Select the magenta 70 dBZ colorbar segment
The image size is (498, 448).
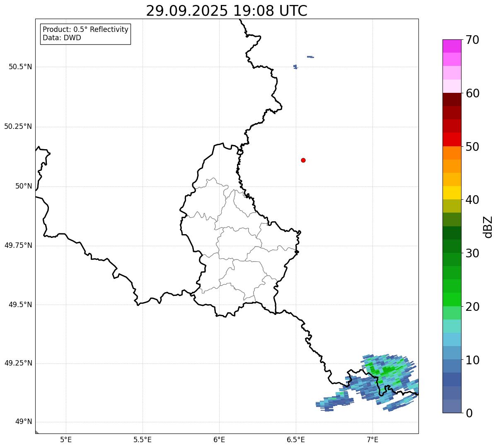pos(452,46)
